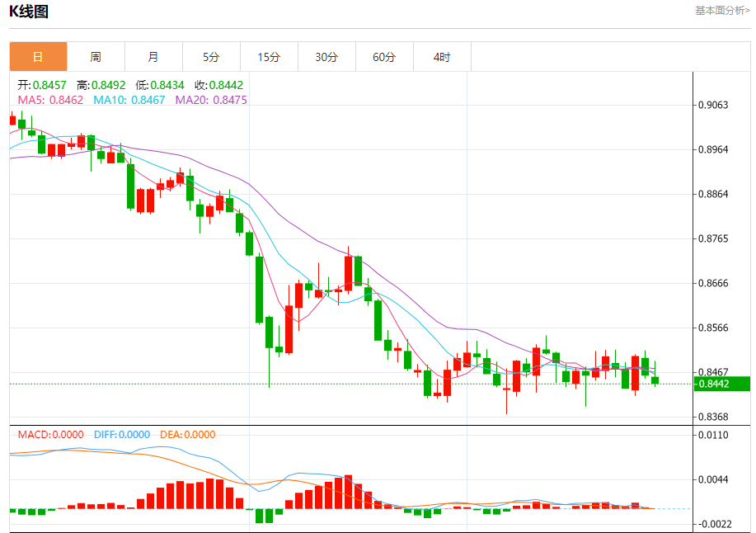756x533 pixels.
Task: Switch to the 周 (weekly) tab
Action: [x=96, y=57]
